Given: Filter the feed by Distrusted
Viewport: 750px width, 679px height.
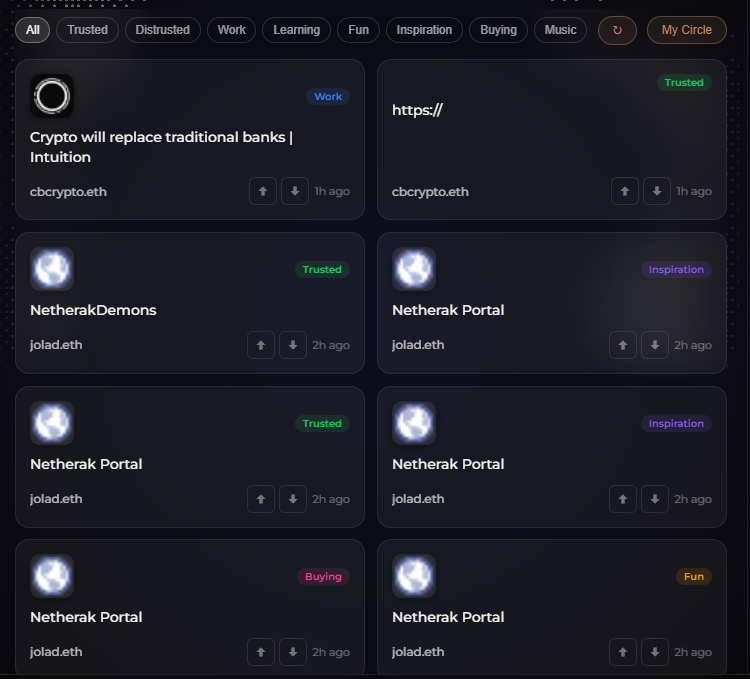Looking at the screenshot, I should pos(163,30).
